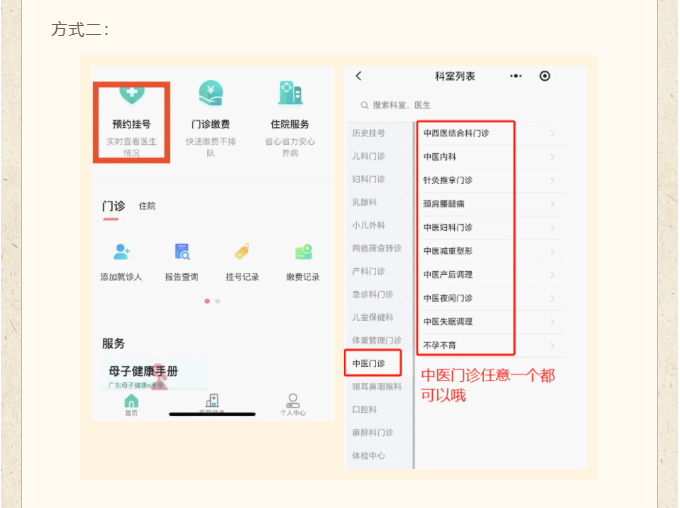The image size is (680, 508).
Task: Open 门诊缴费 payment icon
Action: [x=210, y=94]
